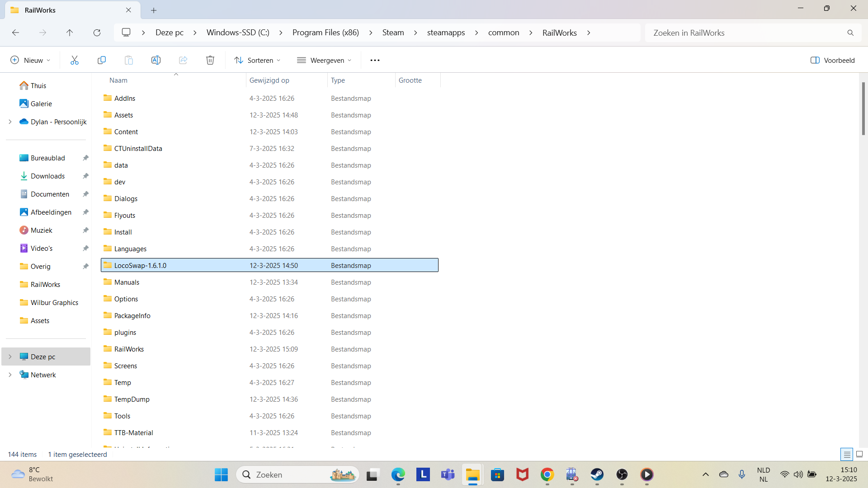
Task: Click the Share icon in toolbar
Action: (183, 60)
